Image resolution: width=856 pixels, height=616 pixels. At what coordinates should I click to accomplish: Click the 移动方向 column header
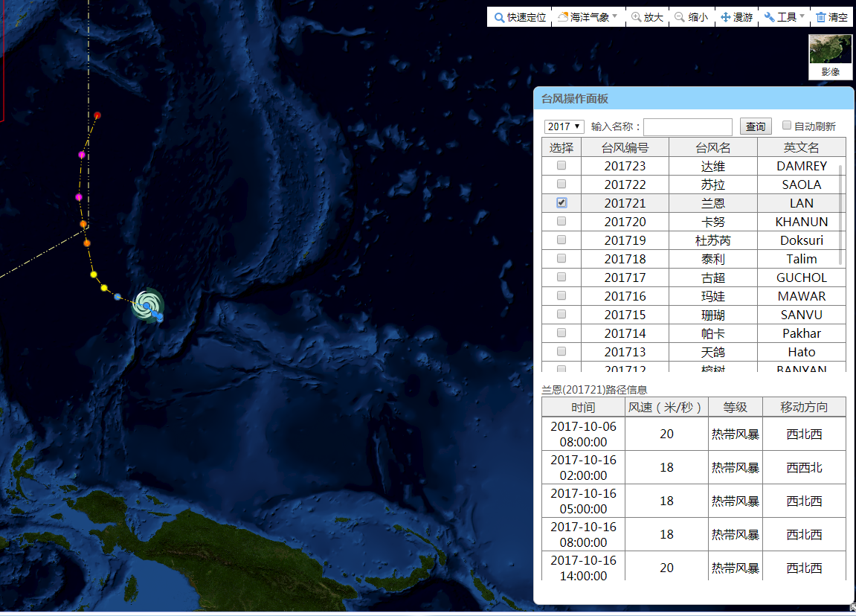pos(804,407)
